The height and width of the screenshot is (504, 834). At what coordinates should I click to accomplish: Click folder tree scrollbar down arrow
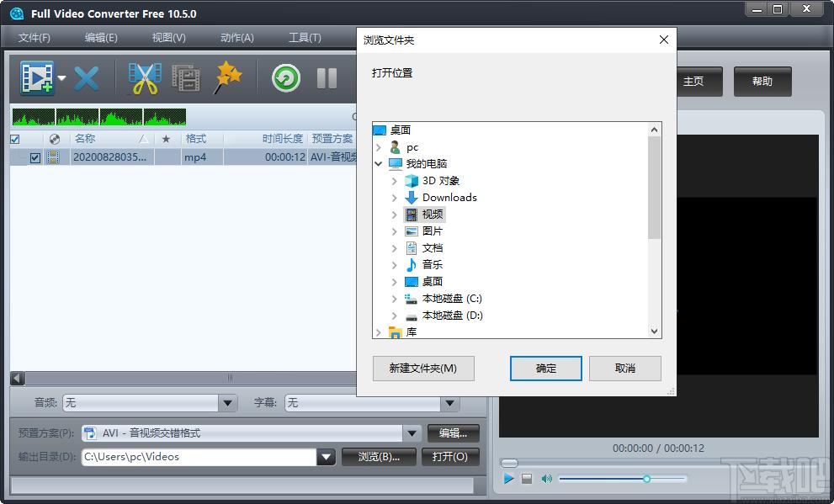click(x=654, y=332)
